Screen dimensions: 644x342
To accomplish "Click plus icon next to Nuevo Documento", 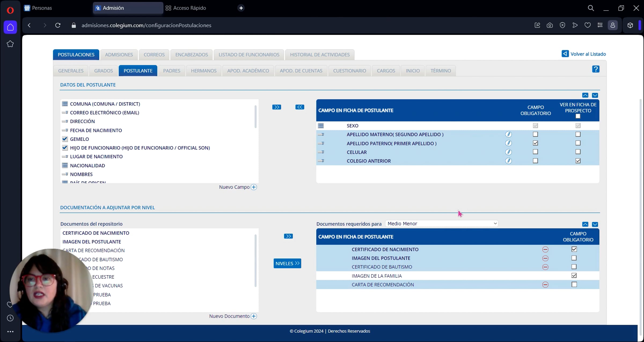I will (254, 316).
